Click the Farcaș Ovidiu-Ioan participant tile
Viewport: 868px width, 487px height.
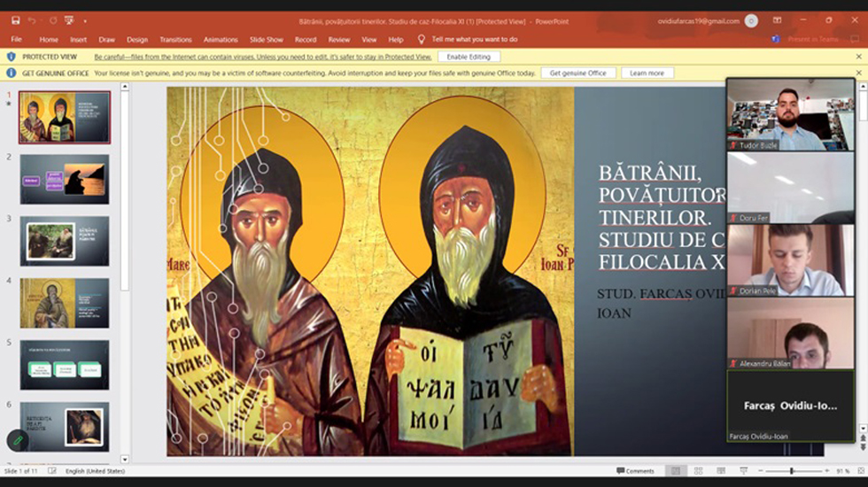(790, 406)
